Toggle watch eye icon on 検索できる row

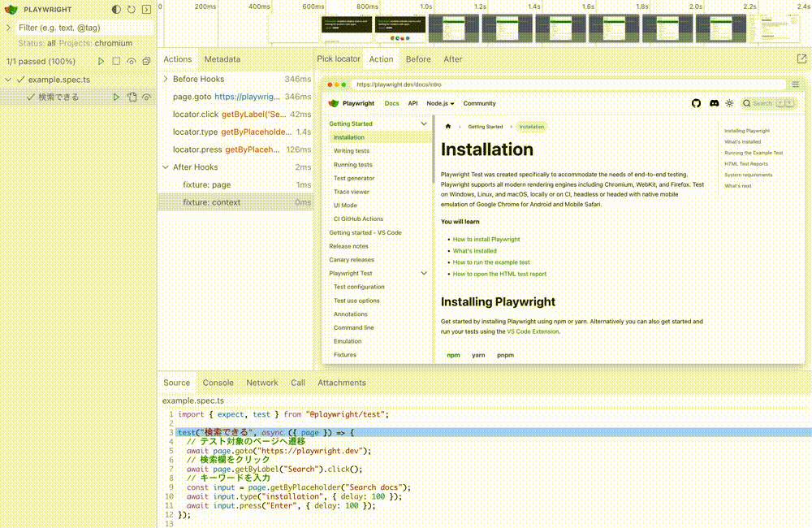(x=147, y=97)
